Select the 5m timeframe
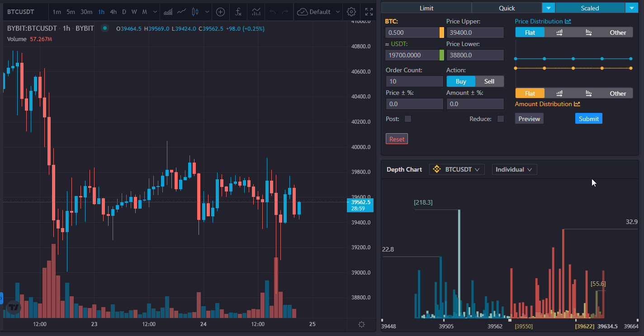The height and width of the screenshot is (336, 644). [71, 12]
